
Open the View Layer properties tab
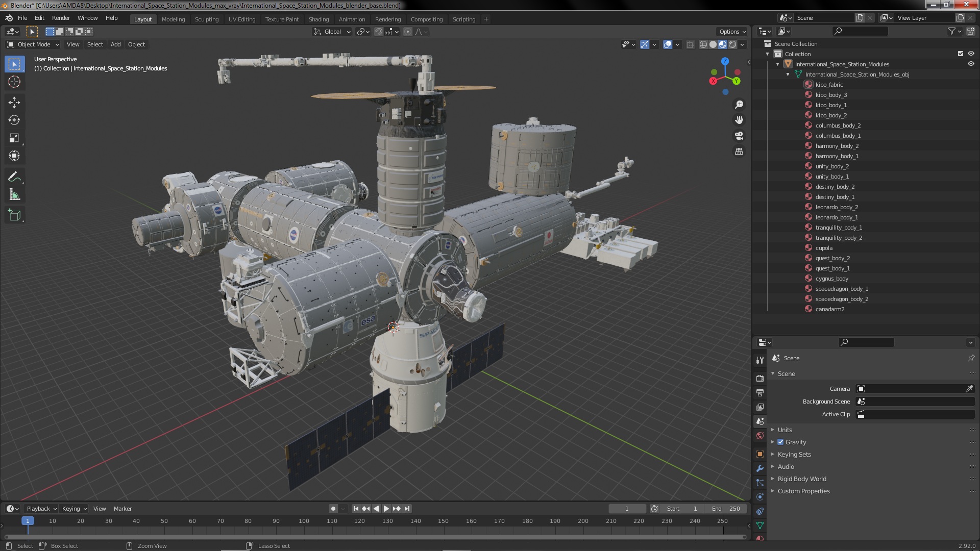click(759, 407)
